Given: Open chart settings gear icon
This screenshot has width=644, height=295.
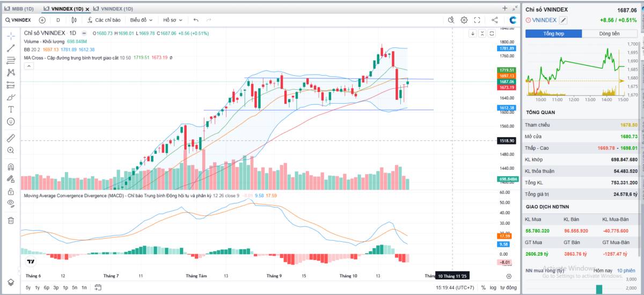Looking at the screenshot, I should 464,20.
